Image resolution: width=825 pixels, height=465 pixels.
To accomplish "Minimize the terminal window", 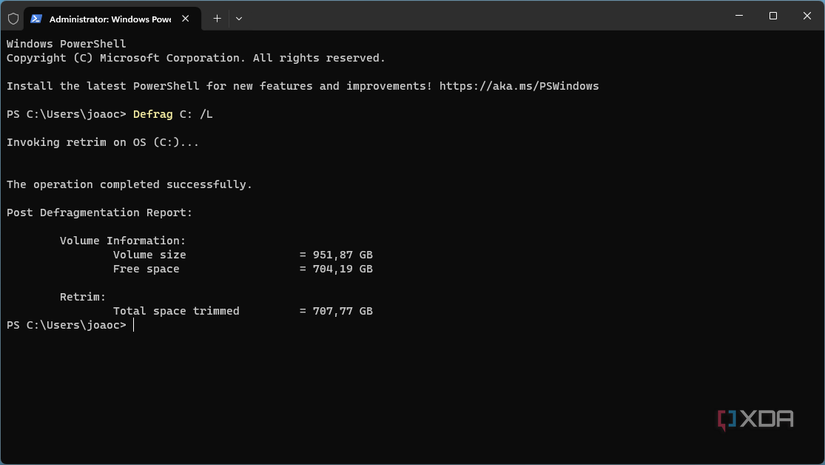I will point(737,16).
